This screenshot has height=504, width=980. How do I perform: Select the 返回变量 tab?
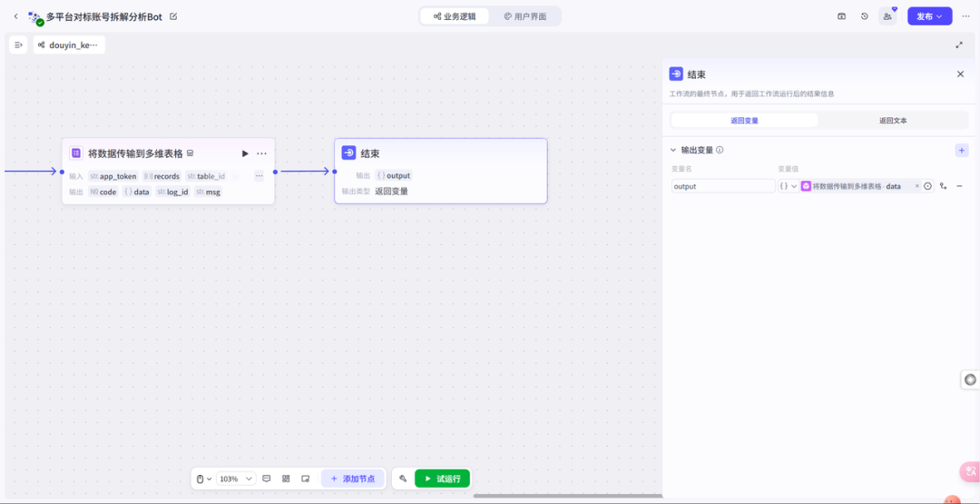point(744,120)
